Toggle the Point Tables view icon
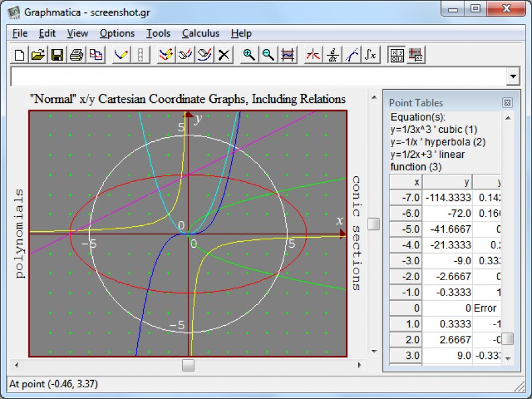Image resolution: width=532 pixels, height=399 pixels. (x=397, y=55)
